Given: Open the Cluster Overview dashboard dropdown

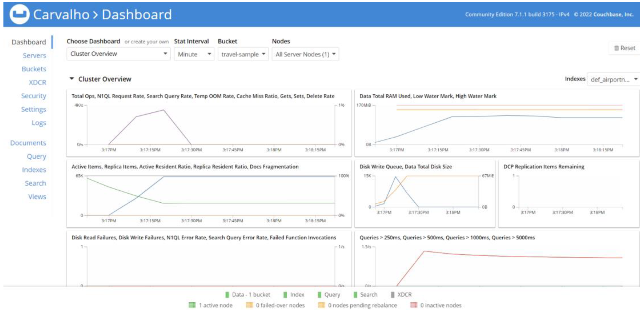Looking at the screenshot, I should tap(119, 54).
